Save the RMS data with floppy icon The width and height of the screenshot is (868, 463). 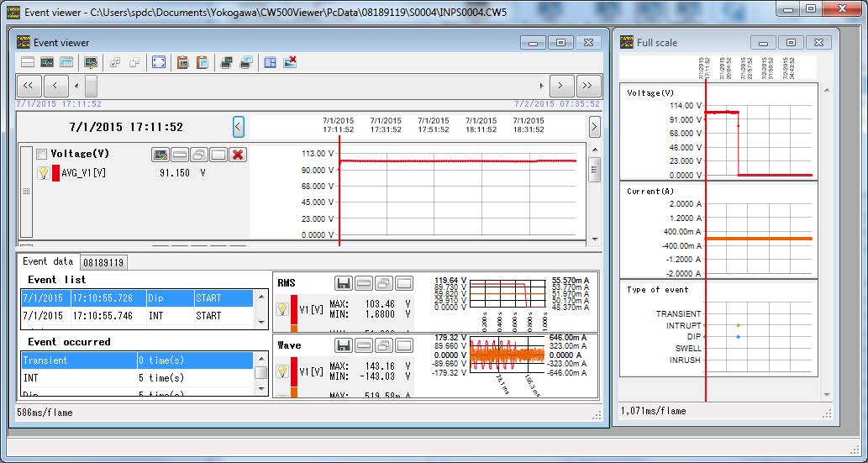point(344,283)
